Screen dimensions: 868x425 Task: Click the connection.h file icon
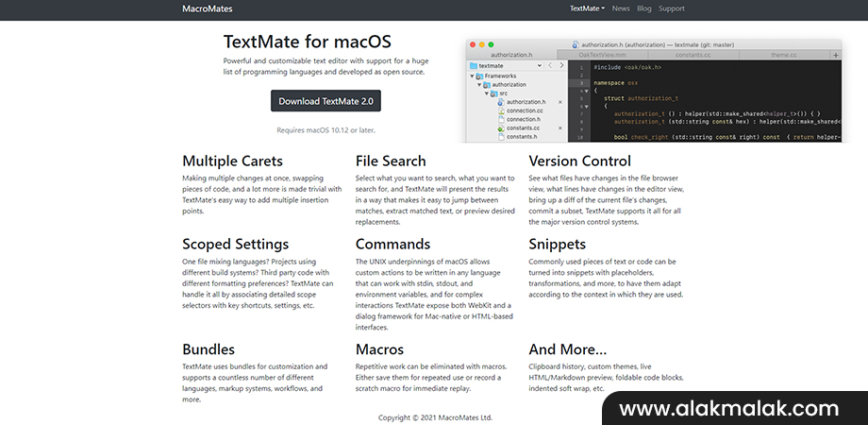pyautogui.click(x=501, y=119)
